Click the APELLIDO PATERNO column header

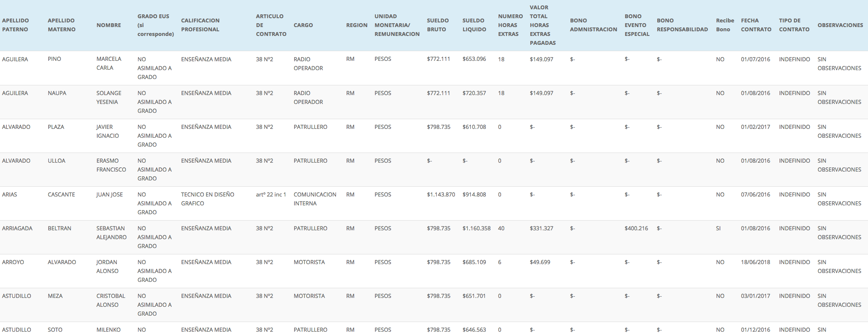(x=16, y=25)
